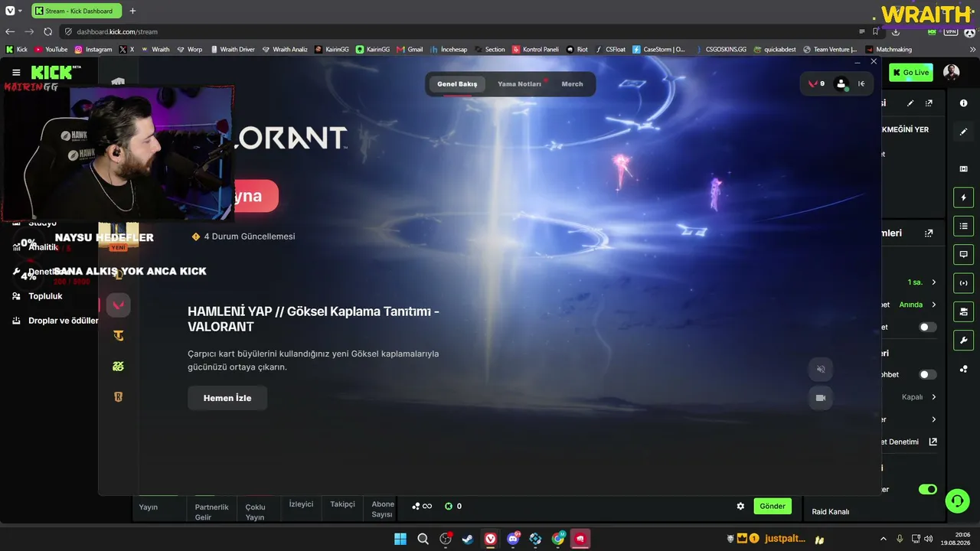The height and width of the screenshot is (551, 980).
Task: Open a new browser tab
Action: (132, 11)
